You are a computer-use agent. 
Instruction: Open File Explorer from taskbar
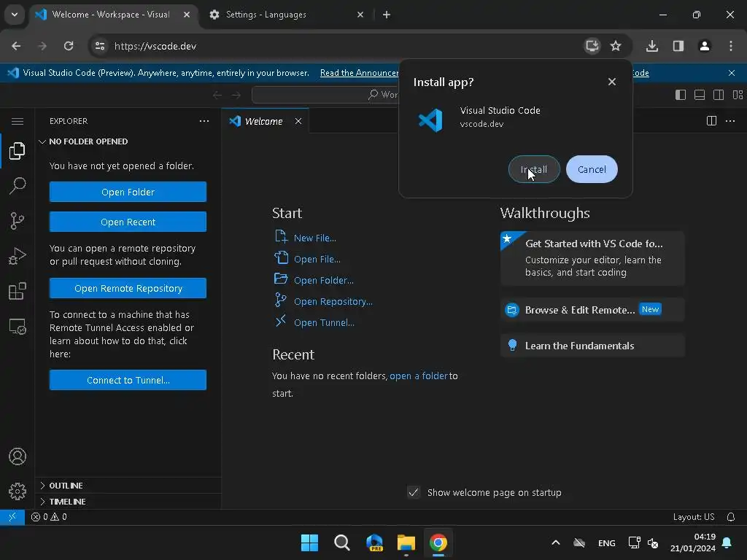(406, 542)
